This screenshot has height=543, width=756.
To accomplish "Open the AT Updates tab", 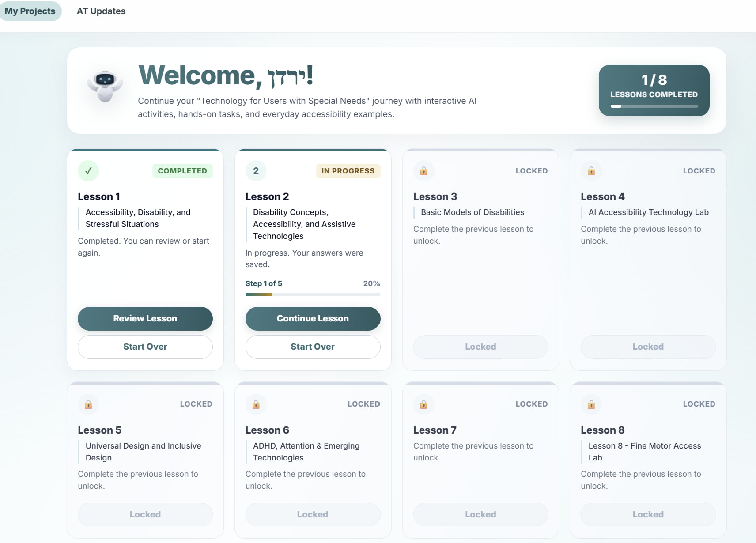I will [x=101, y=11].
